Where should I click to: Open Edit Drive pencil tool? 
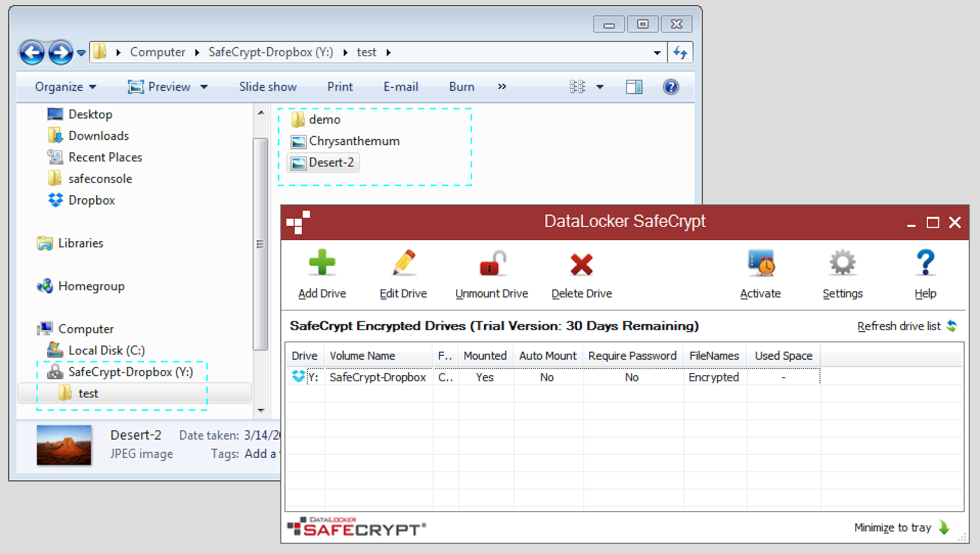404,263
